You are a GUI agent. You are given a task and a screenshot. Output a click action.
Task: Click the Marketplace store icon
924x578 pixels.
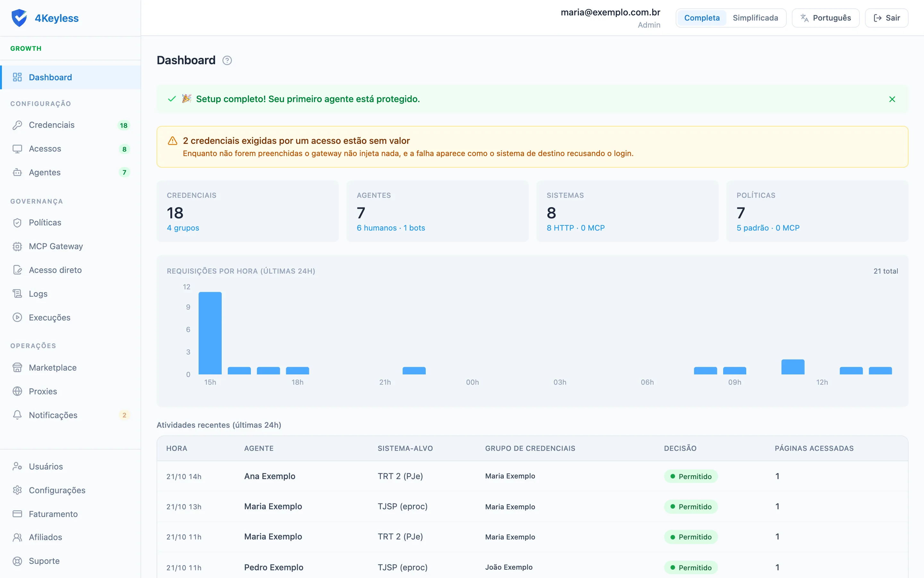tap(17, 367)
